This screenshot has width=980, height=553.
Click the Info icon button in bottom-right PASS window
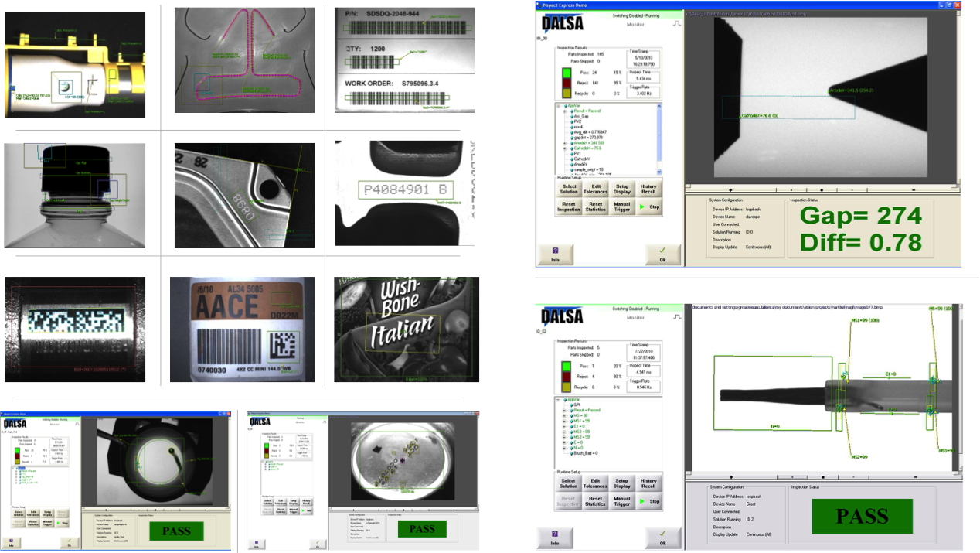click(556, 537)
